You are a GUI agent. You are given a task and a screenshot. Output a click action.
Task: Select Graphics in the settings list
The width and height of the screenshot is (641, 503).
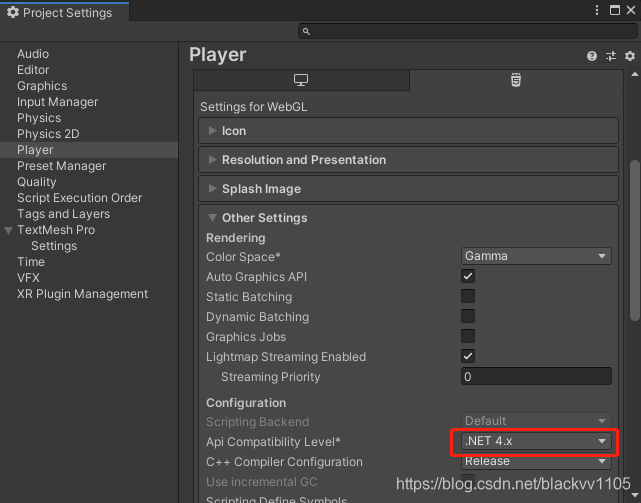pyautogui.click(x=42, y=86)
